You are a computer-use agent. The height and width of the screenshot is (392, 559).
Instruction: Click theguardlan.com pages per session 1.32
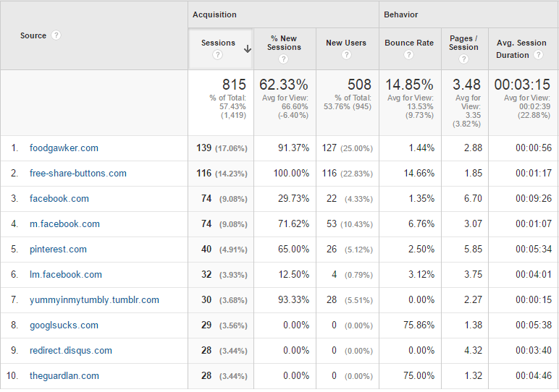tap(473, 375)
